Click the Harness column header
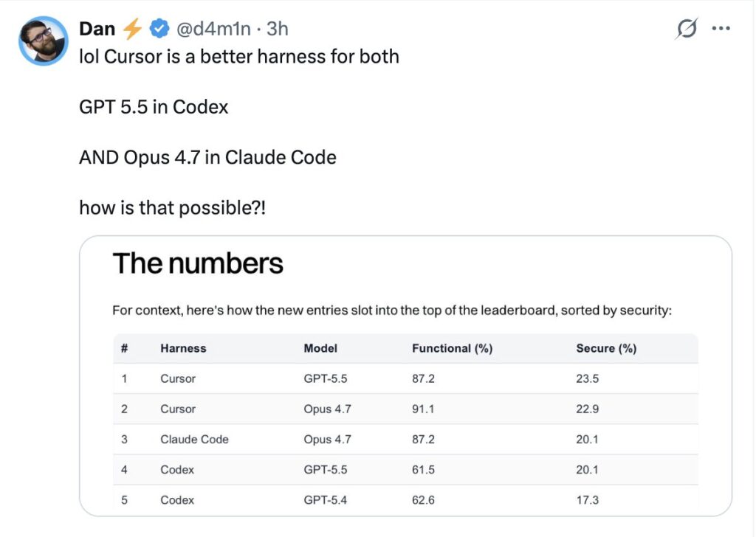The height and width of the screenshot is (537, 756). [183, 348]
